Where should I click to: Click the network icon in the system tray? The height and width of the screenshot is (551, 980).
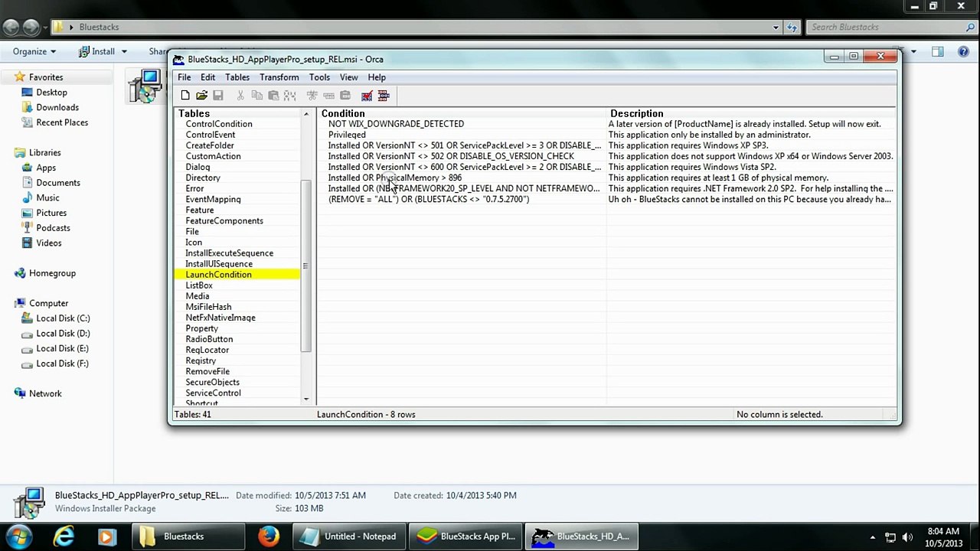(890, 537)
